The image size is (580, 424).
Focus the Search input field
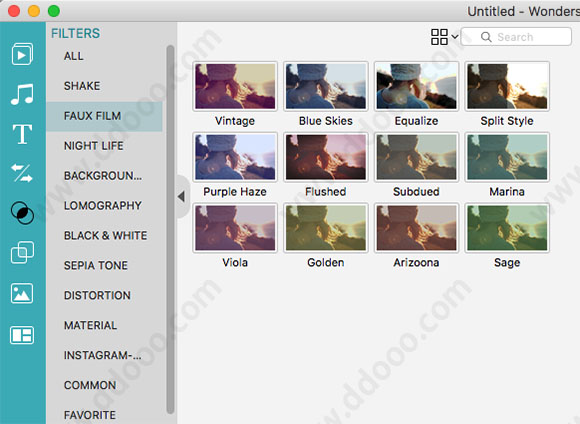(x=516, y=37)
